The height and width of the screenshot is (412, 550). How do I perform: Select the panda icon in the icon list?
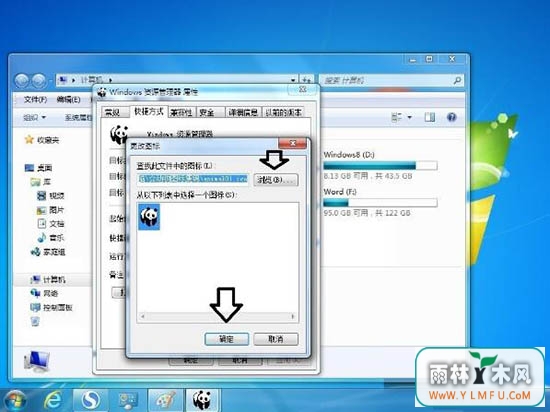coord(149,217)
